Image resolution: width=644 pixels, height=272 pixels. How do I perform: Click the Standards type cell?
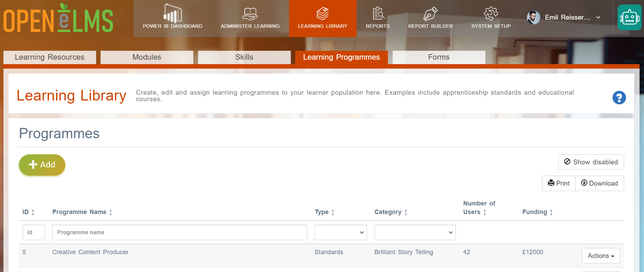(329, 252)
